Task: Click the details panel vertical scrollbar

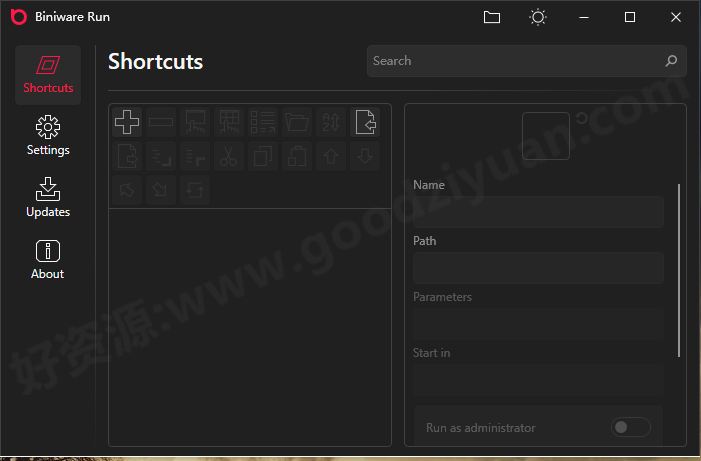Action: 679,270
